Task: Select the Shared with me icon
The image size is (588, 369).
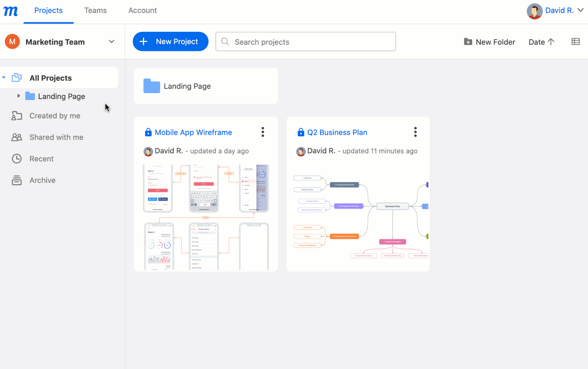Action: click(x=16, y=137)
